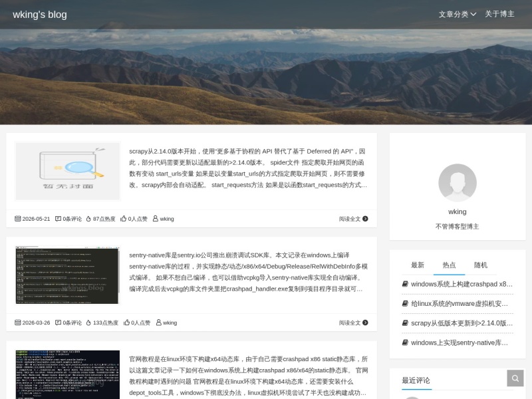The height and width of the screenshot is (399, 532).
Task: Switch to the 热点 tab
Action: [450, 265]
